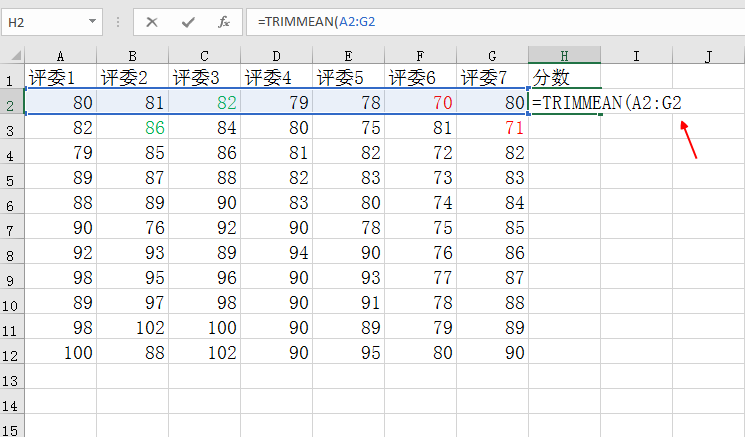Click the 分数 header cell
The image size is (745, 437).
pyautogui.click(x=564, y=76)
